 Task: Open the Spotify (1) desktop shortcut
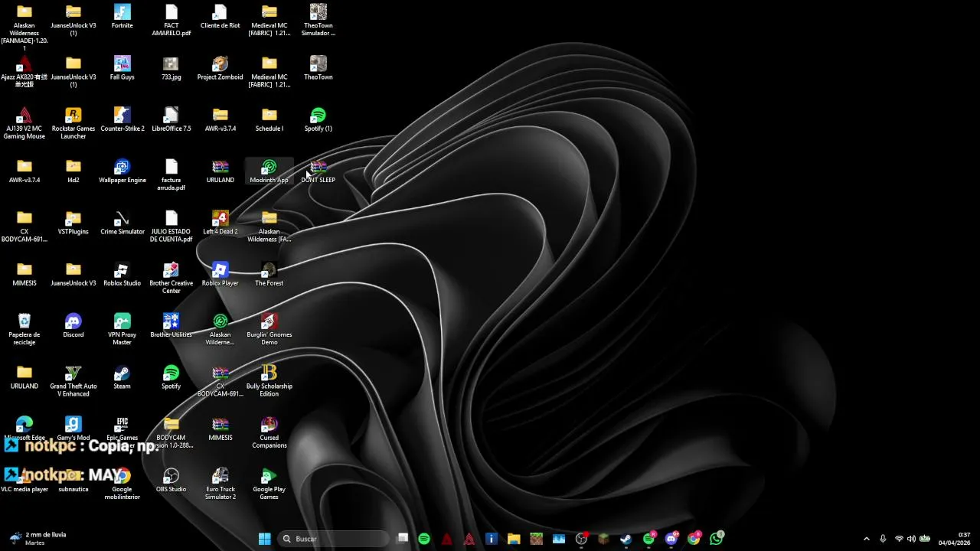tap(318, 120)
